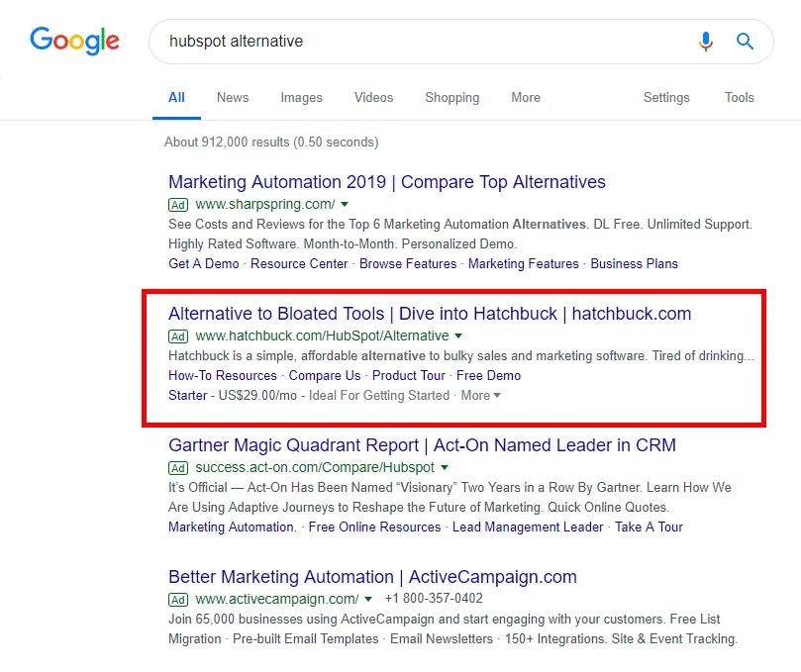Click the Free Demo sitelink
This screenshot has width=801, height=672.
tap(488, 376)
